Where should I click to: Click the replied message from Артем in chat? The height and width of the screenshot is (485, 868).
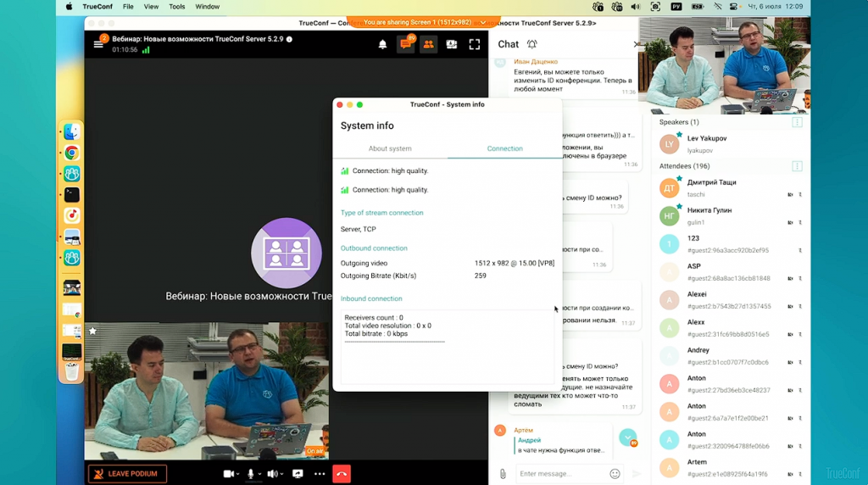[x=560, y=445]
